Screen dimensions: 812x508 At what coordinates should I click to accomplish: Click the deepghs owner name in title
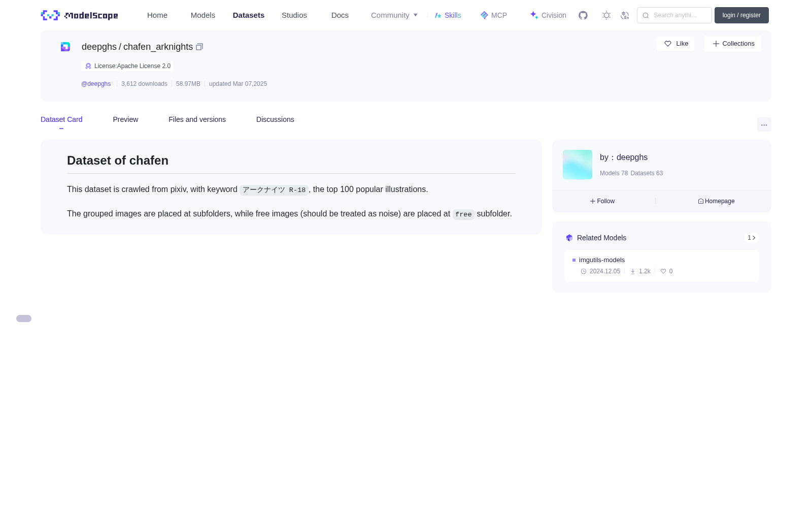[x=99, y=47]
